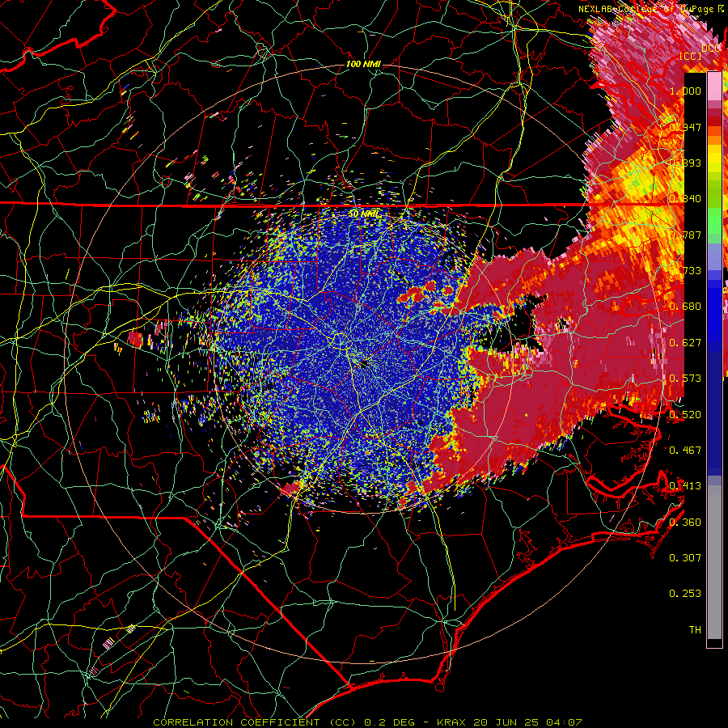Image resolution: width=728 pixels, height=728 pixels.
Task: Click the CORRELATION COEFFICIENT (CC) caption text
Action: pos(255,722)
